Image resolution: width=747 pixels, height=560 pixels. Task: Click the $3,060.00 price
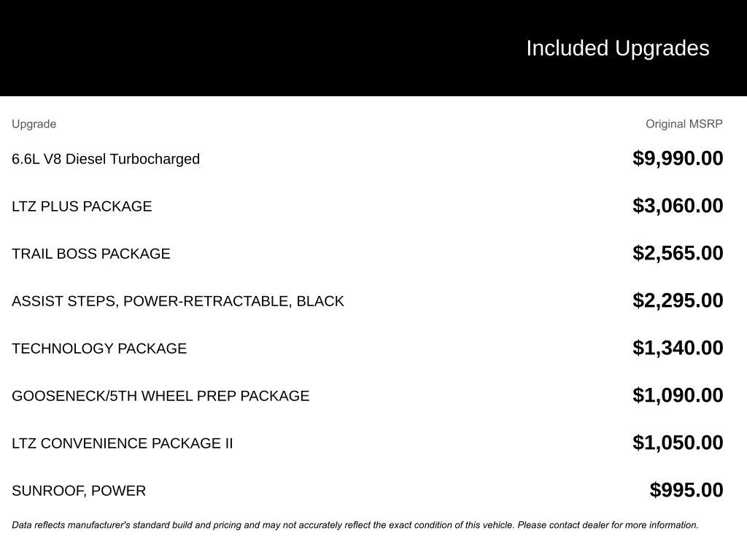tap(678, 206)
